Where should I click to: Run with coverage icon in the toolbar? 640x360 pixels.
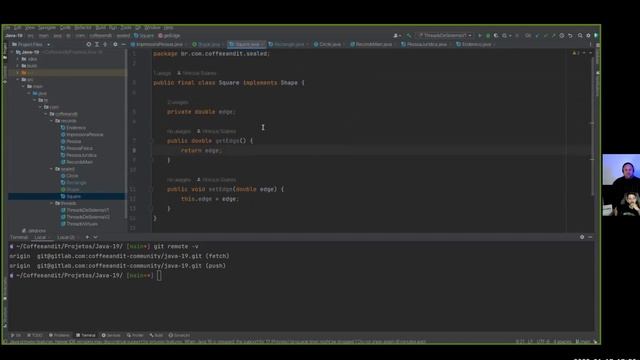point(496,36)
